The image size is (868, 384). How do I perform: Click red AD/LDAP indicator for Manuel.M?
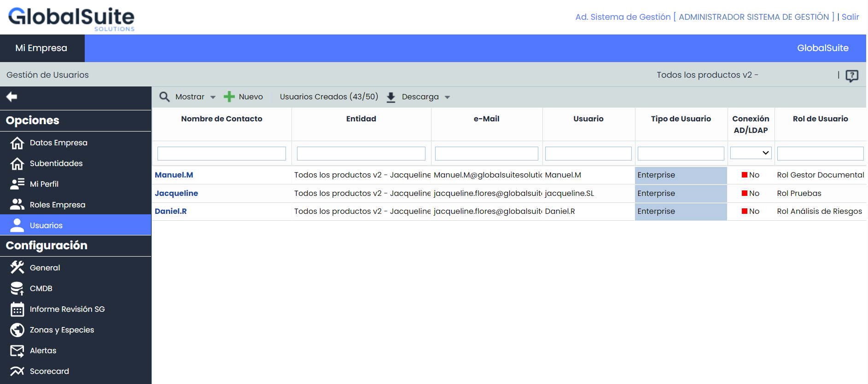(x=744, y=175)
